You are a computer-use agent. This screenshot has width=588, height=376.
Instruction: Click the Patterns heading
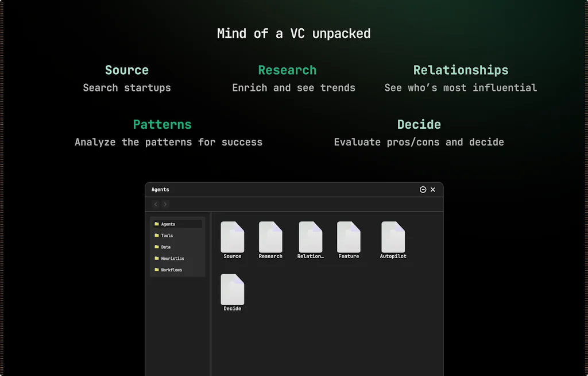click(162, 124)
